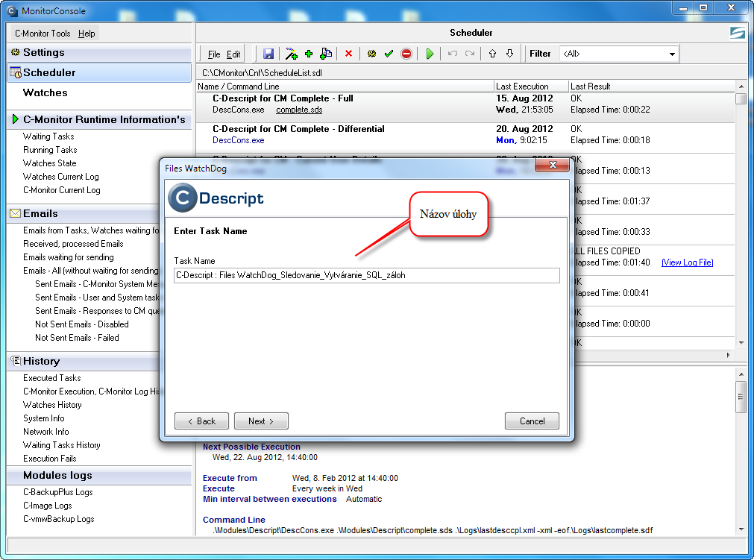The height and width of the screenshot is (560, 754).
Task: Select Watches State in sidebar
Action: (x=49, y=163)
